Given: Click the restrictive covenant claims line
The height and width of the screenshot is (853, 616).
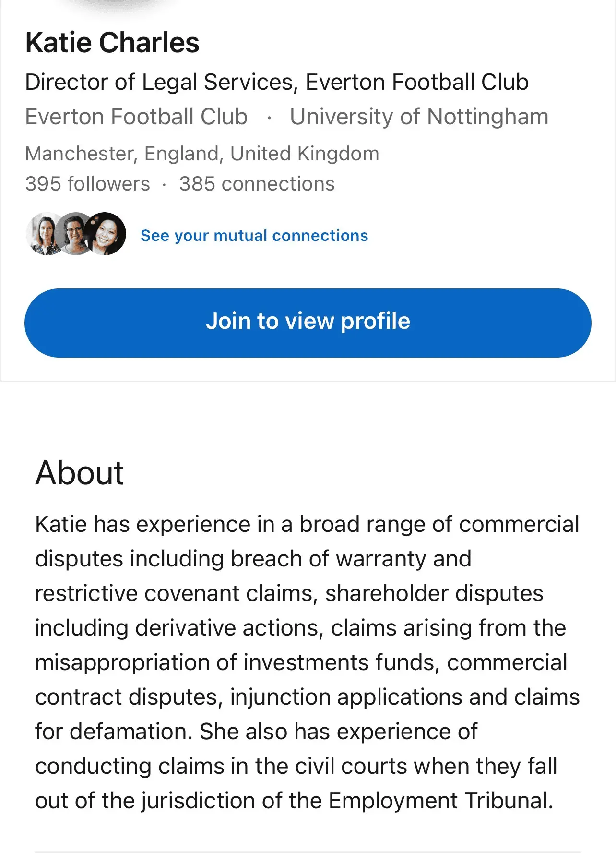Looking at the screenshot, I should [x=177, y=593].
